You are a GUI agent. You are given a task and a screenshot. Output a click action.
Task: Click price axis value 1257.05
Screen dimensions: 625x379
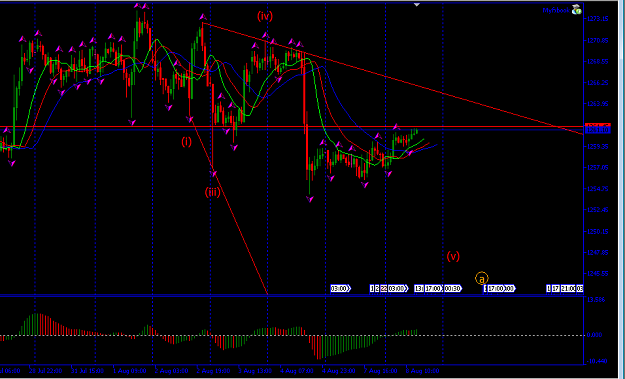pos(597,167)
